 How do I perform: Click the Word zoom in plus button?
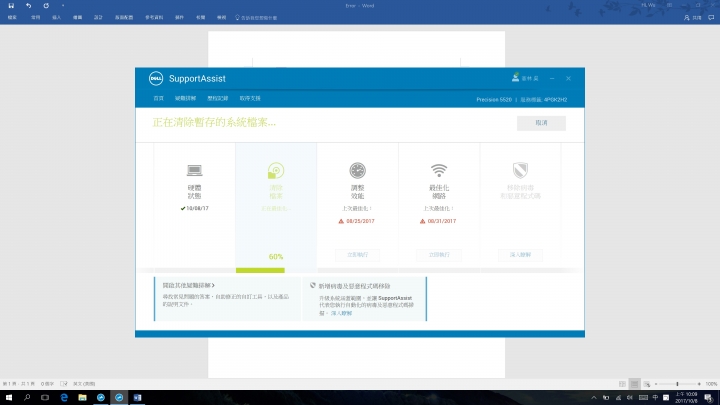(x=699, y=384)
